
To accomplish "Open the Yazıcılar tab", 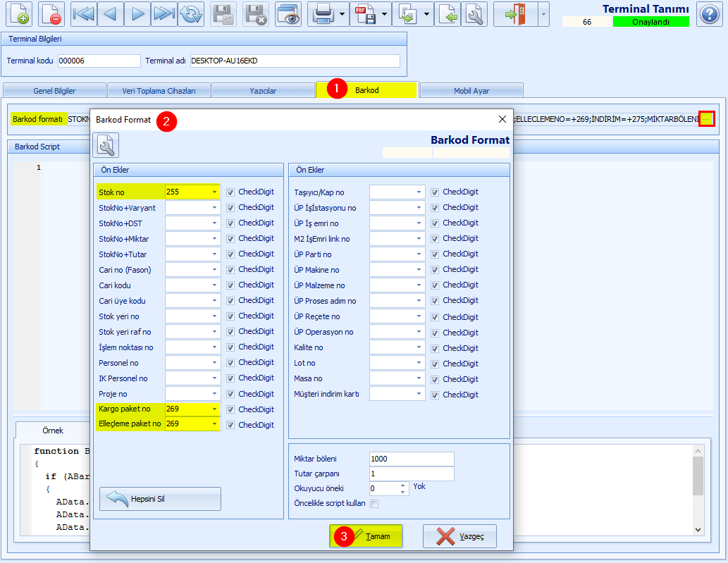I will pos(263,90).
